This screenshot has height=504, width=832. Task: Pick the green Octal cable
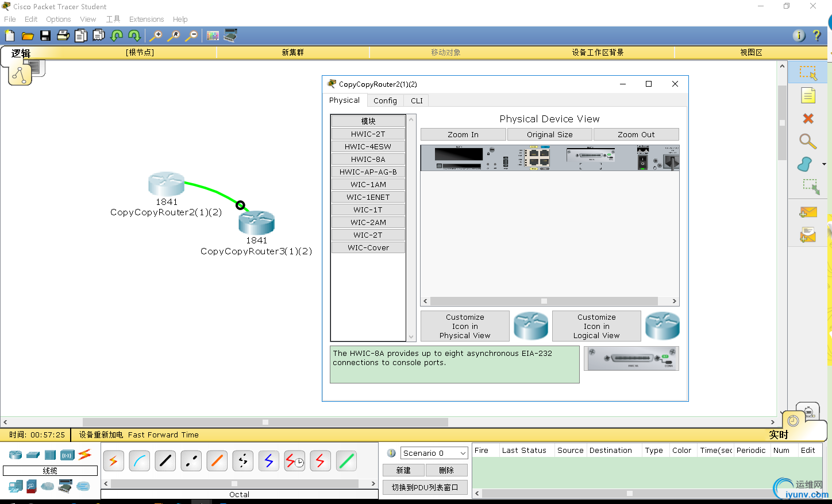click(x=346, y=460)
